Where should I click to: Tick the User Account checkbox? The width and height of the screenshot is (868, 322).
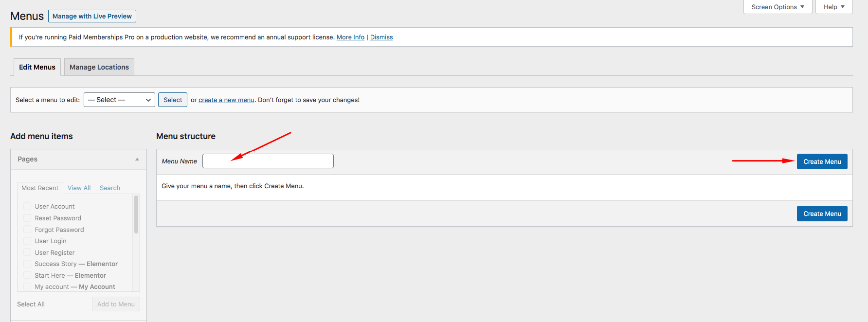click(27, 206)
